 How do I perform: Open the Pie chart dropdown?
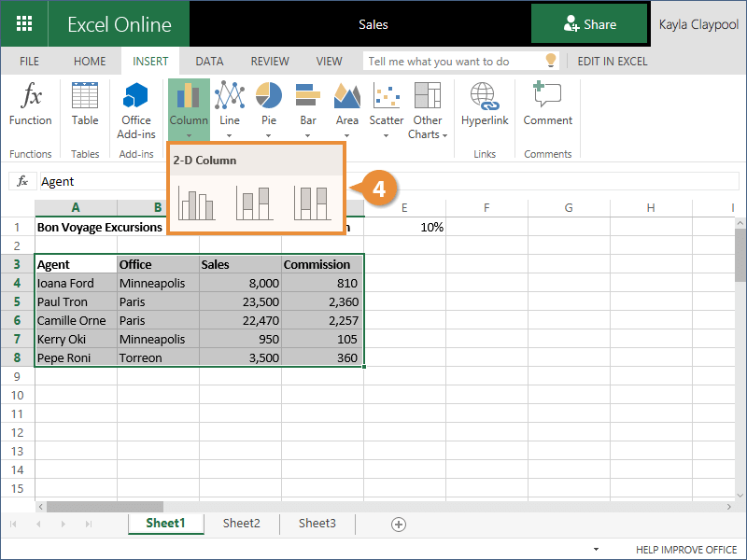pyautogui.click(x=269, y=110)
